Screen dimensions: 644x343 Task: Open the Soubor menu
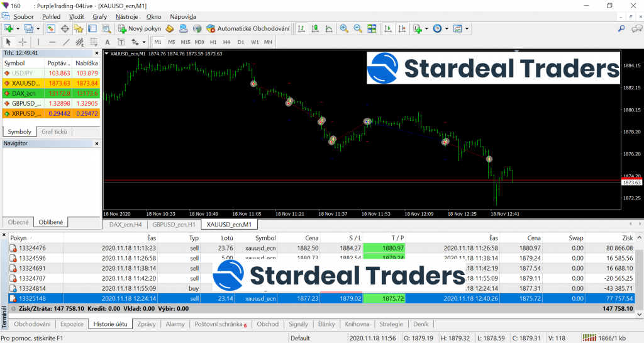pyautogui.click(x=23, y=17)
